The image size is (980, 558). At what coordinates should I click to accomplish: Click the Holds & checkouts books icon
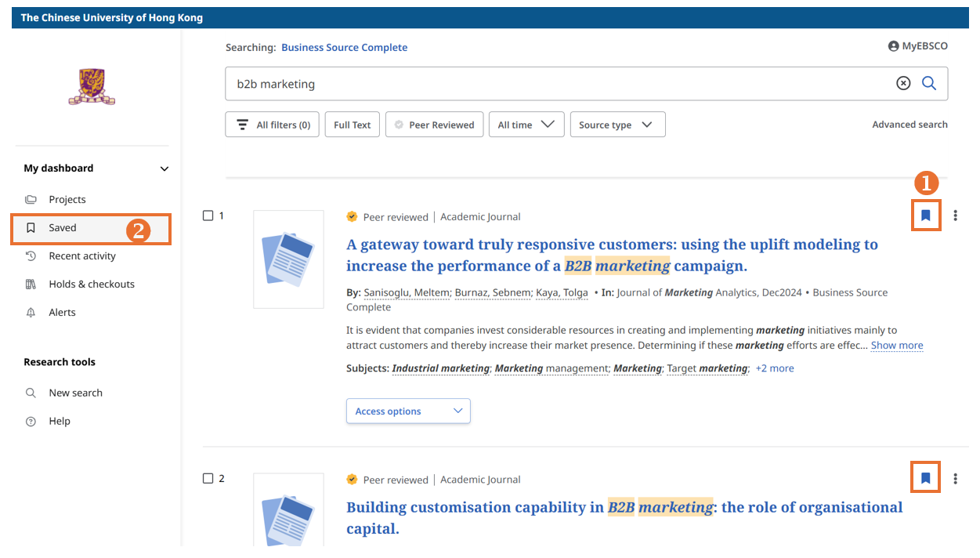point(31,284)
